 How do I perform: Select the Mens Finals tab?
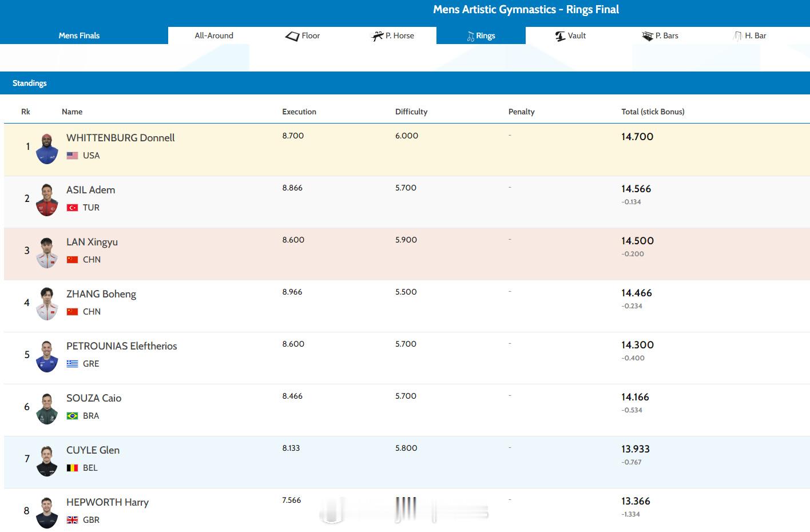coord(79,35)
